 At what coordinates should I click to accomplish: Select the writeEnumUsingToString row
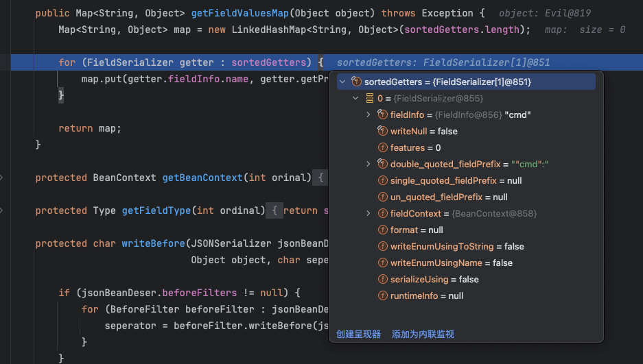point(456,247)
